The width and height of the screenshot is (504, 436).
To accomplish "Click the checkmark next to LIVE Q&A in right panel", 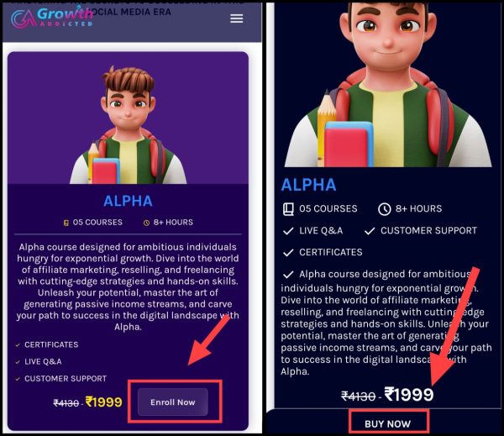I will 288,231.
